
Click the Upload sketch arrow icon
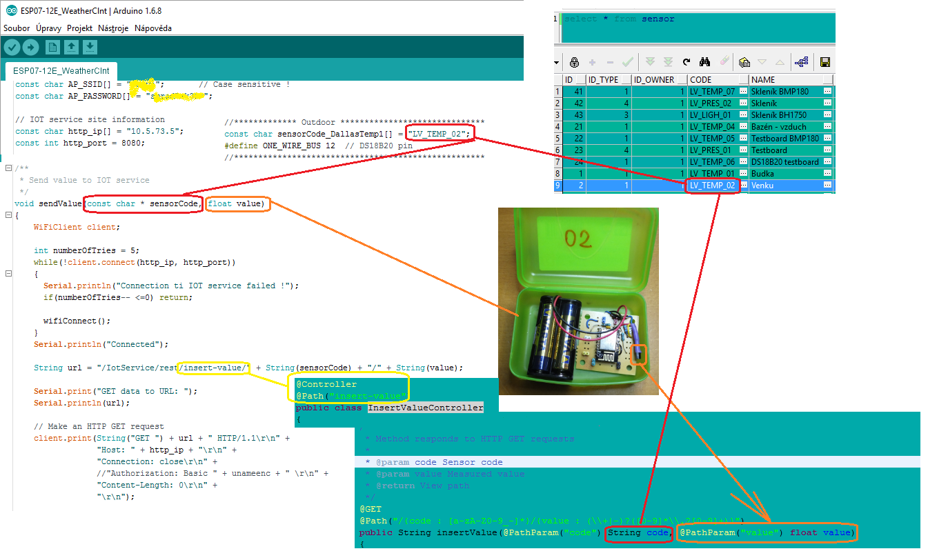31,47
